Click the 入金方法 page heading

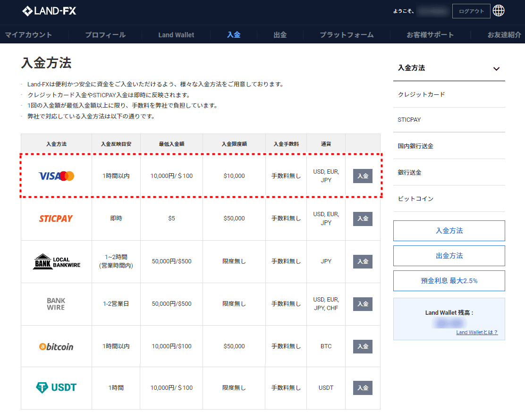[x=46, y=63]
